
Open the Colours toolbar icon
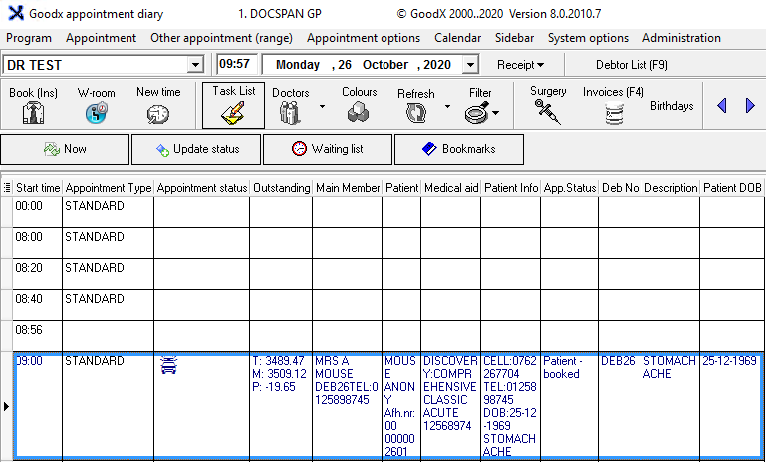[x=359, y=113]
